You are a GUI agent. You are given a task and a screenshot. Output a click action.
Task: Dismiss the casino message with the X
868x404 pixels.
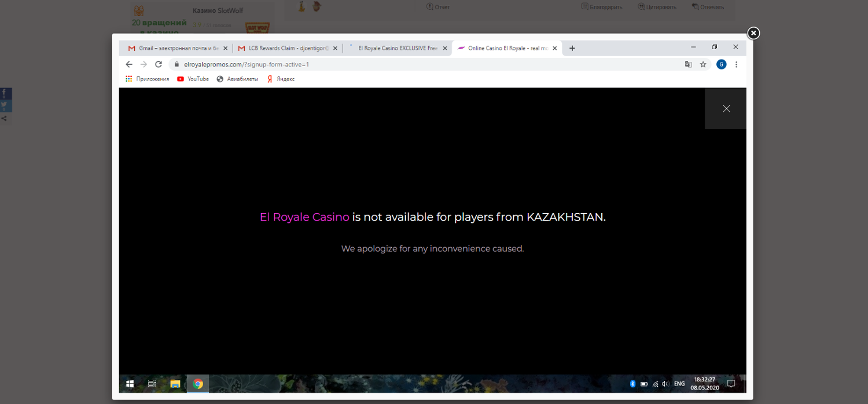(x=726, y=109)
